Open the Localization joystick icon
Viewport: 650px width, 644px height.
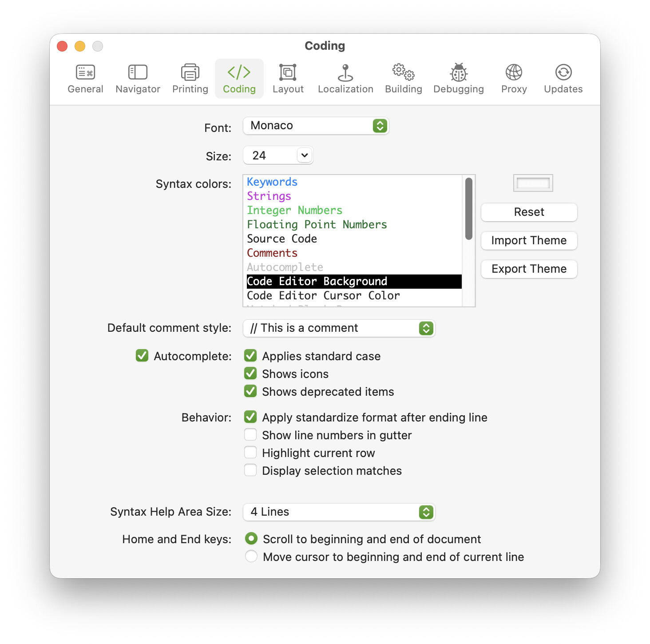coord(345,72)
